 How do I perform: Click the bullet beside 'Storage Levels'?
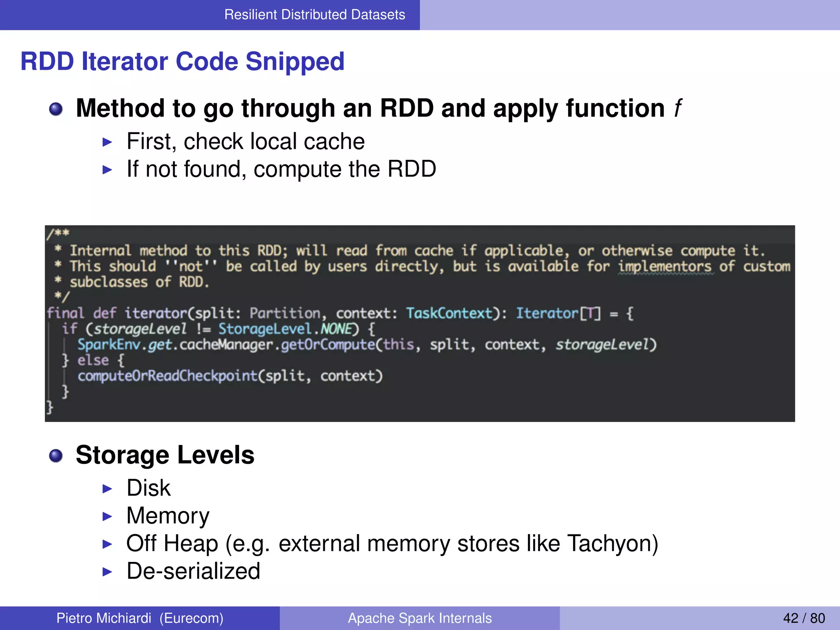(x=56, y=456)
